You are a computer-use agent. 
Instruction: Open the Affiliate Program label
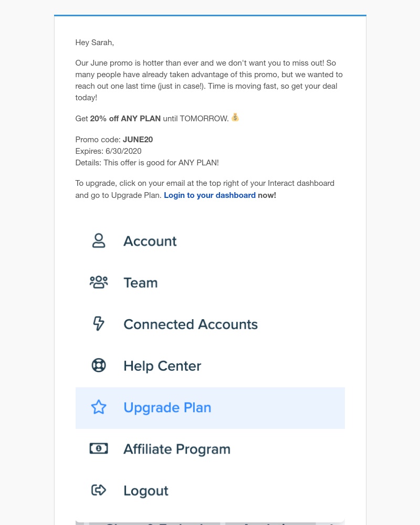(177, 449)
